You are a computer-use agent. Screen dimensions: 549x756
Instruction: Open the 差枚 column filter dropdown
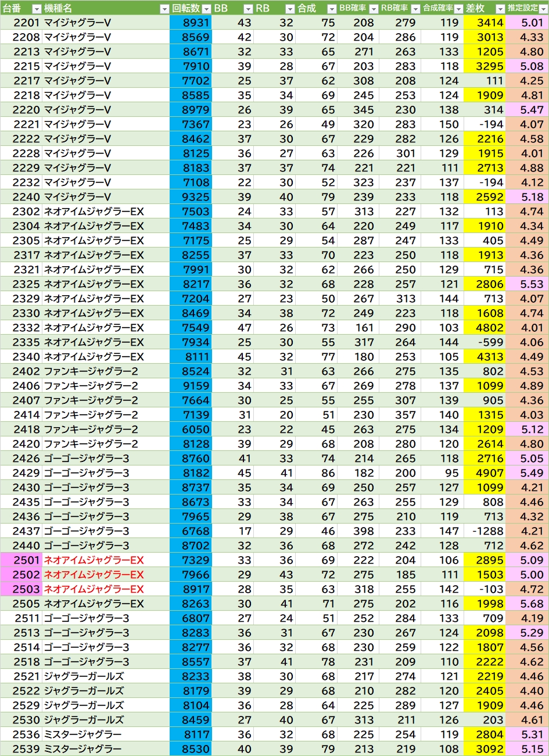tap(500, 9)
